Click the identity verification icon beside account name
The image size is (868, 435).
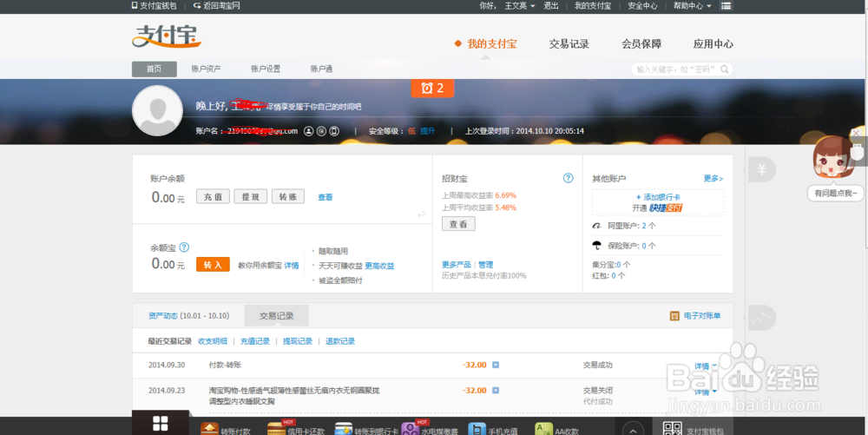[x=309, y=131]
